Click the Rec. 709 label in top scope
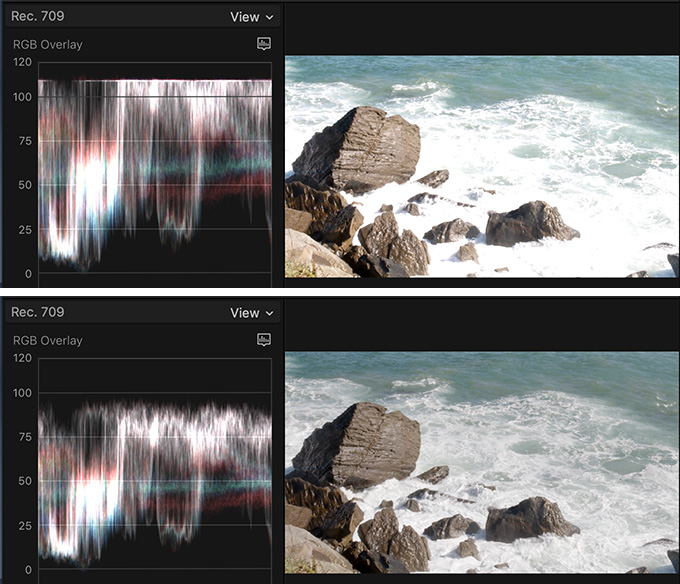Image resolution: width=680 pixels, height=584 pixels. (38, 16)
